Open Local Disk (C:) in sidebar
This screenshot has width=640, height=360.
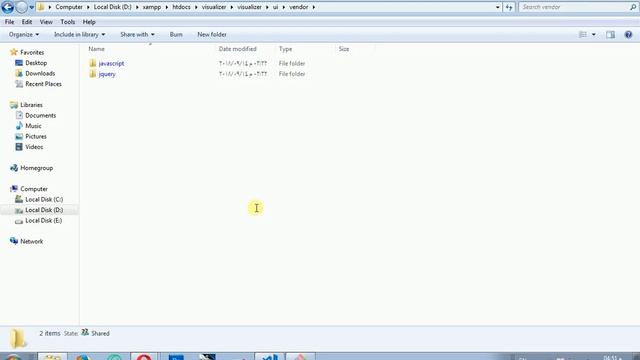coord(44,200)
